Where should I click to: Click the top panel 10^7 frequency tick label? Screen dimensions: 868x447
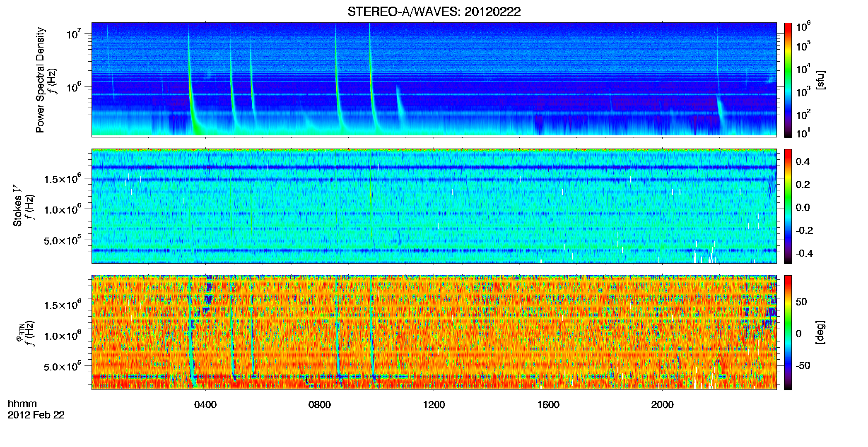[74, 33]
